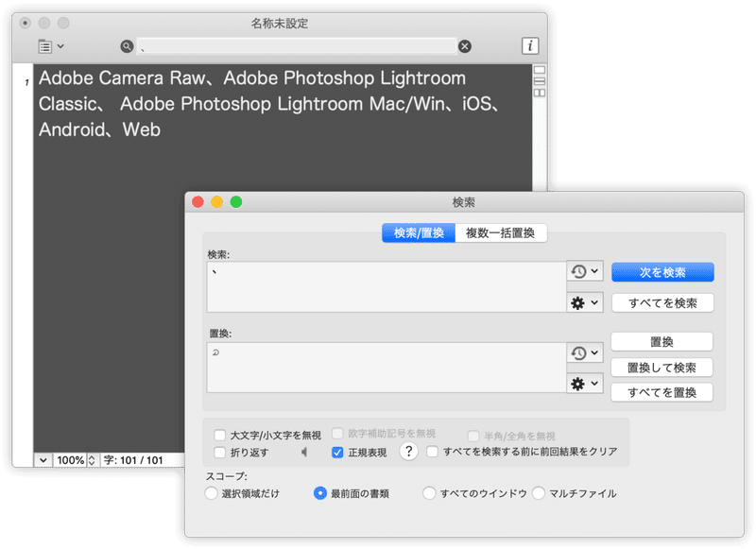Close the 検索 window with the red button

tap(198, 202)
